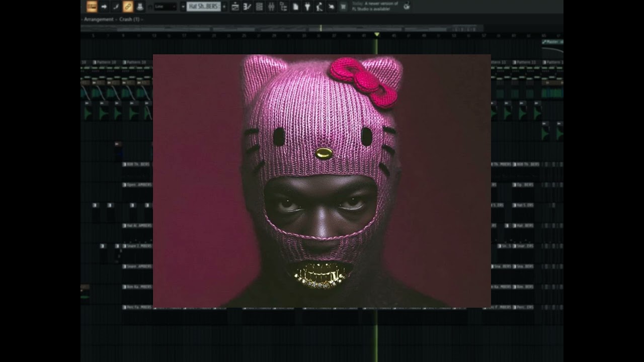Click round icon right of update notice
This screenshot has height=362, width=644.
(406, 6)
